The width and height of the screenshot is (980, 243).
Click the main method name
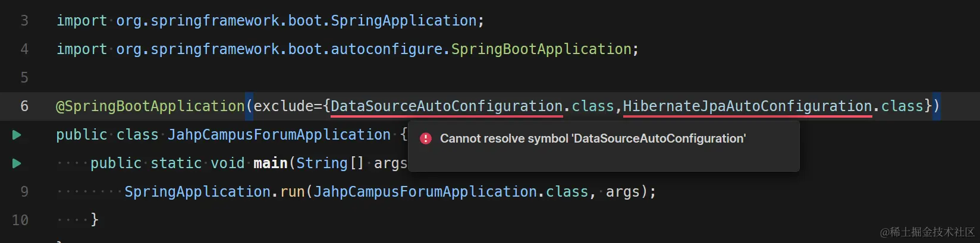pyautogui.click(x=270, y=163)
